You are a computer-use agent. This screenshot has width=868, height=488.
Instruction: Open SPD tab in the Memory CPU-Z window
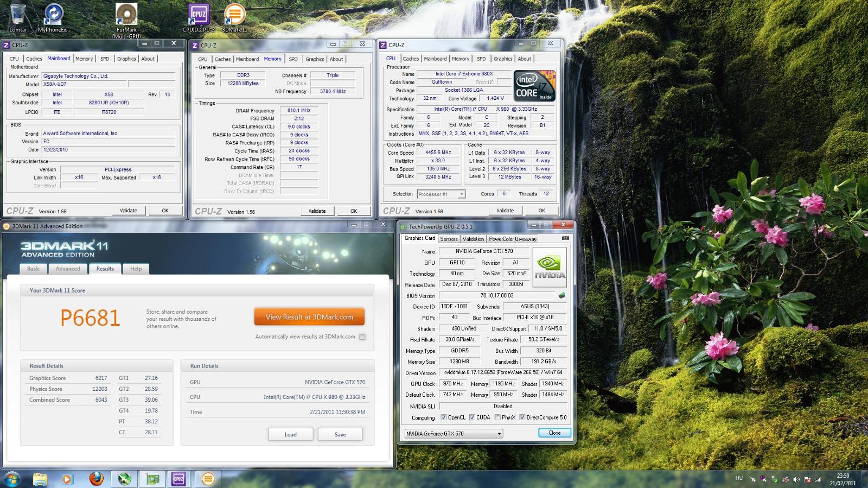click(x=293, y=59)
